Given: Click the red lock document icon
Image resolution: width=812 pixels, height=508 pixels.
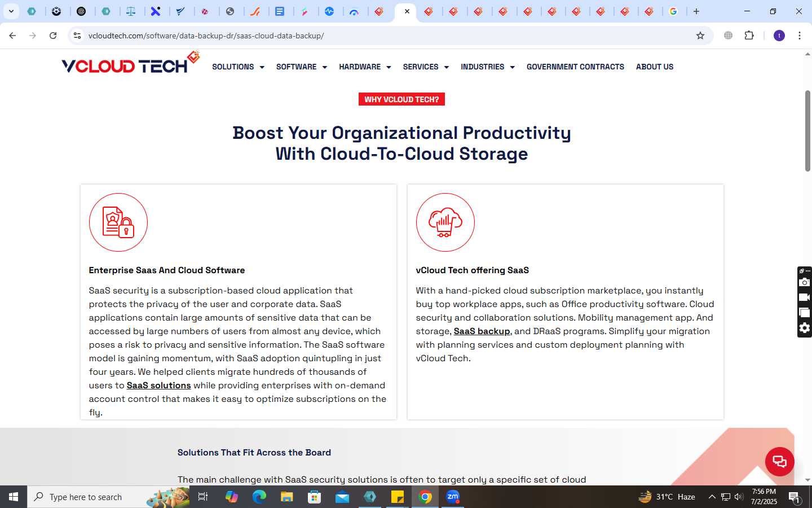Looking at the screenshot, I should (118, 222).
